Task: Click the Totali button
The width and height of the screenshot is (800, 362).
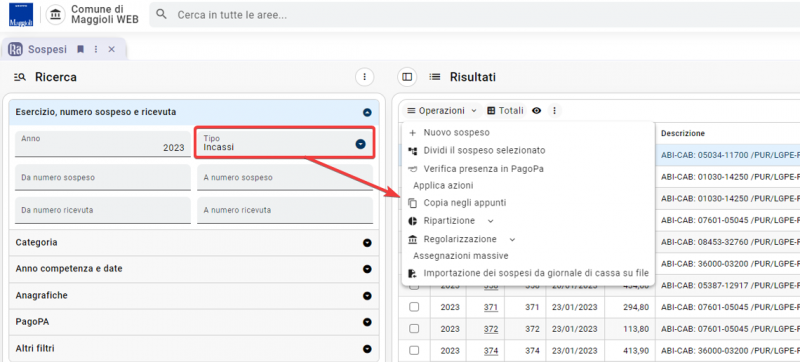Action: point(505,111)
